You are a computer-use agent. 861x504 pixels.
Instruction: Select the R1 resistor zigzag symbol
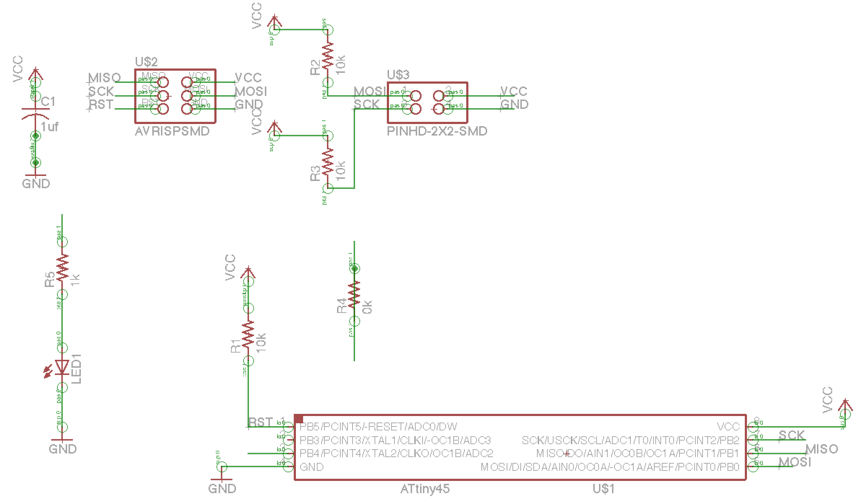(248, 334)
